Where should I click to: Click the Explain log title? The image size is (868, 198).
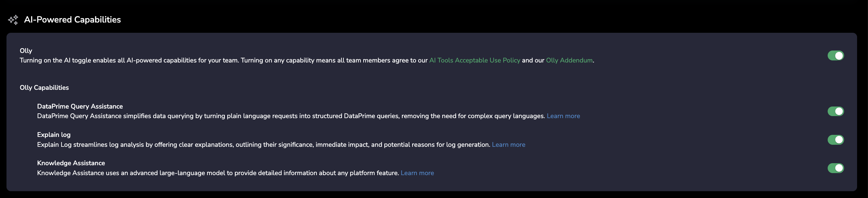click(54, 135)
